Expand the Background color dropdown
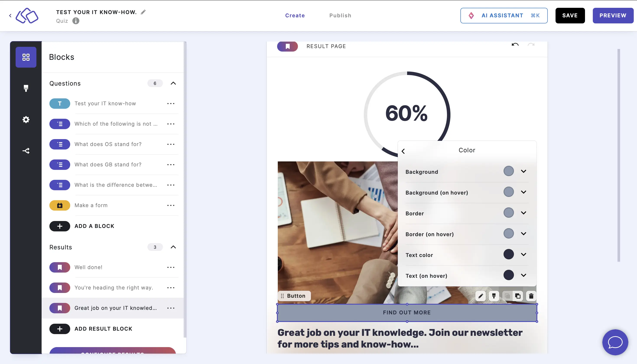The width and height of the screenshot is (637, 364). click(x=524, y=171)
